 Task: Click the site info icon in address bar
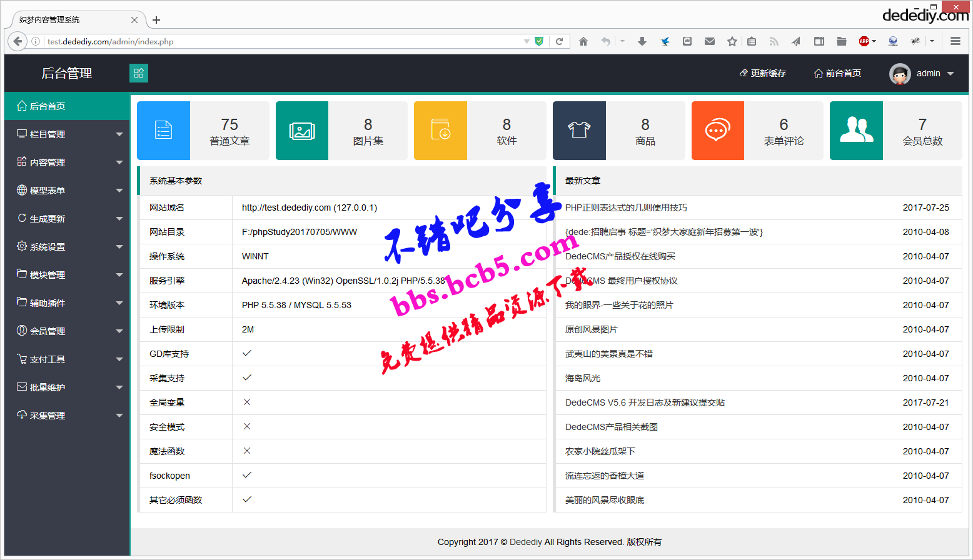point(36,41)
